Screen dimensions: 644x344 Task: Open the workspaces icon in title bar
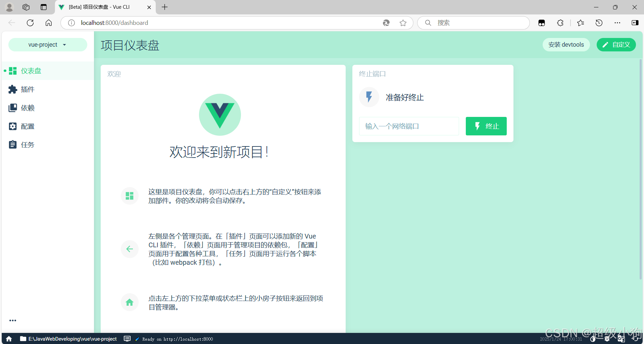[26, 7]
